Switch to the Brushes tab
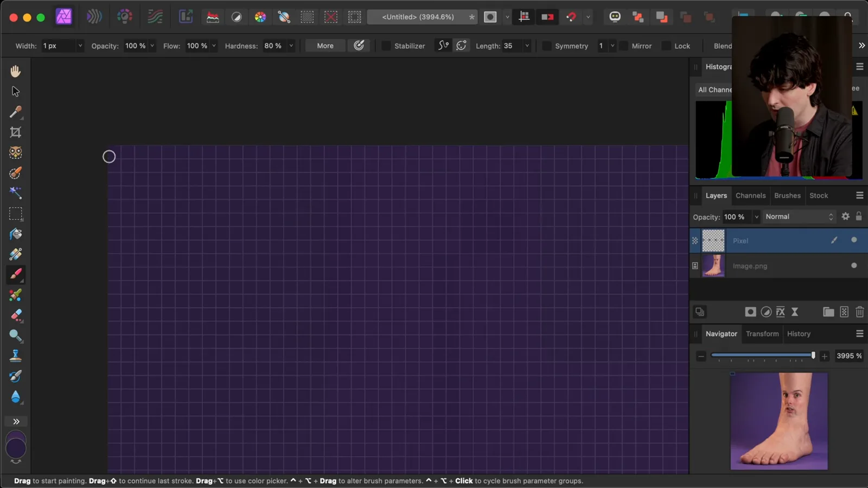 (x=787, y=196)
